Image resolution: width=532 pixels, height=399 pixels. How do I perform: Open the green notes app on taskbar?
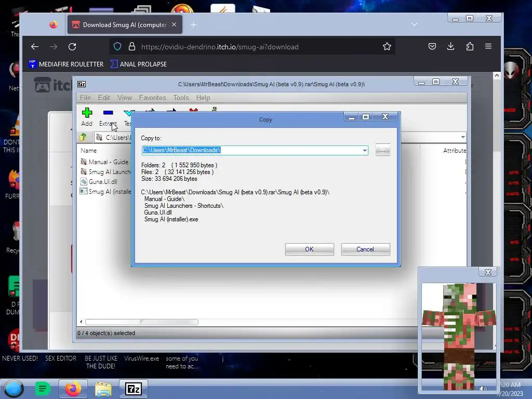43,389
